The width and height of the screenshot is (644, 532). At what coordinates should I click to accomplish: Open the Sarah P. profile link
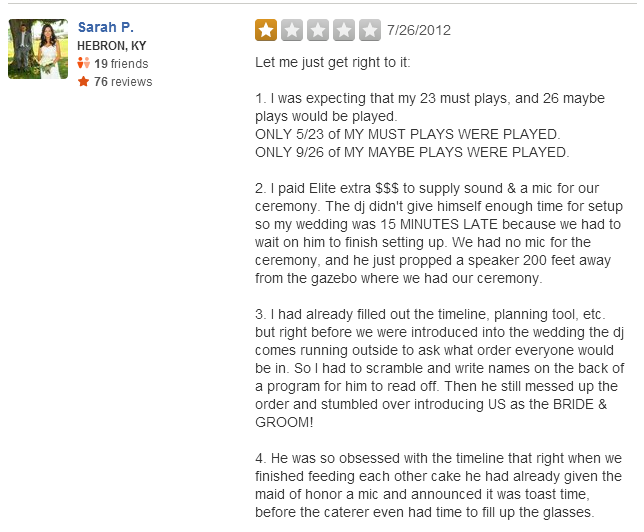[x=106, y=27]
